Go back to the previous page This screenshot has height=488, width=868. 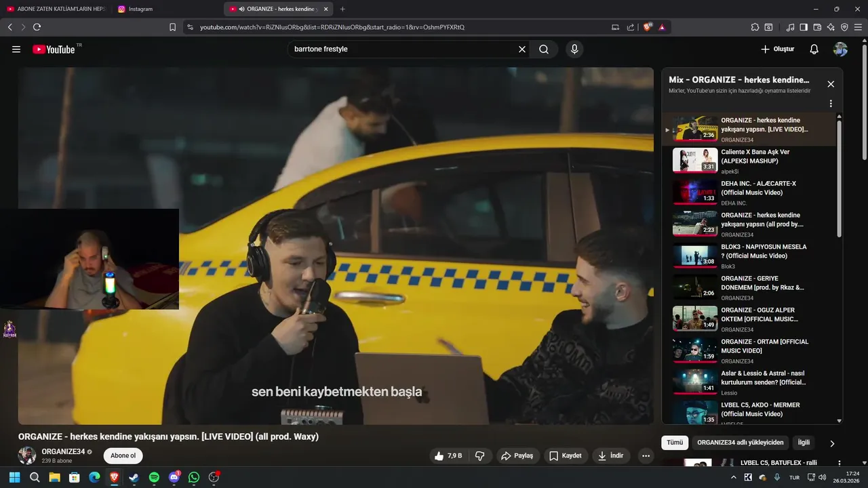click(x=9, y=27)
